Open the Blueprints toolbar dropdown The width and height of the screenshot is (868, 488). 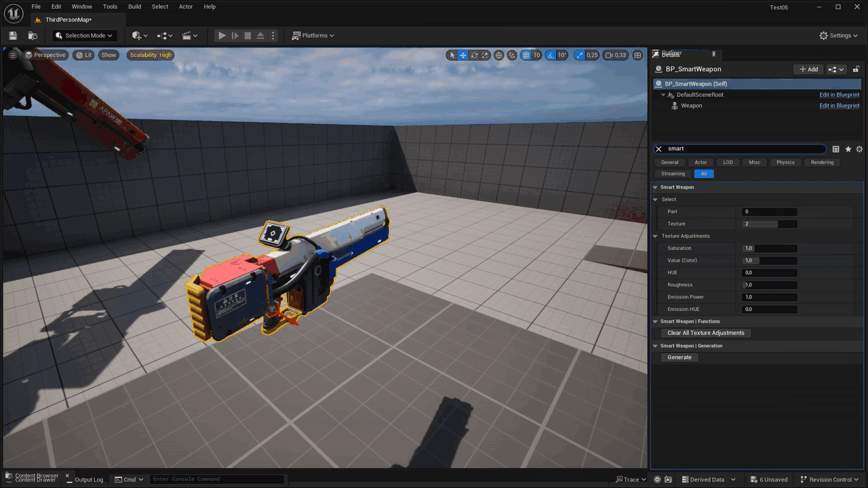pos(165,35)
